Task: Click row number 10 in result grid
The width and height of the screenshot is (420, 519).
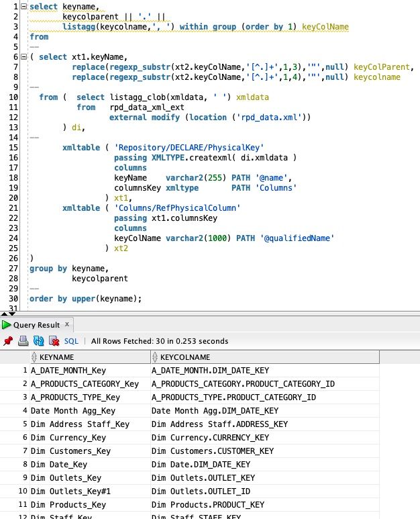Action: click(x=23, y=491)
